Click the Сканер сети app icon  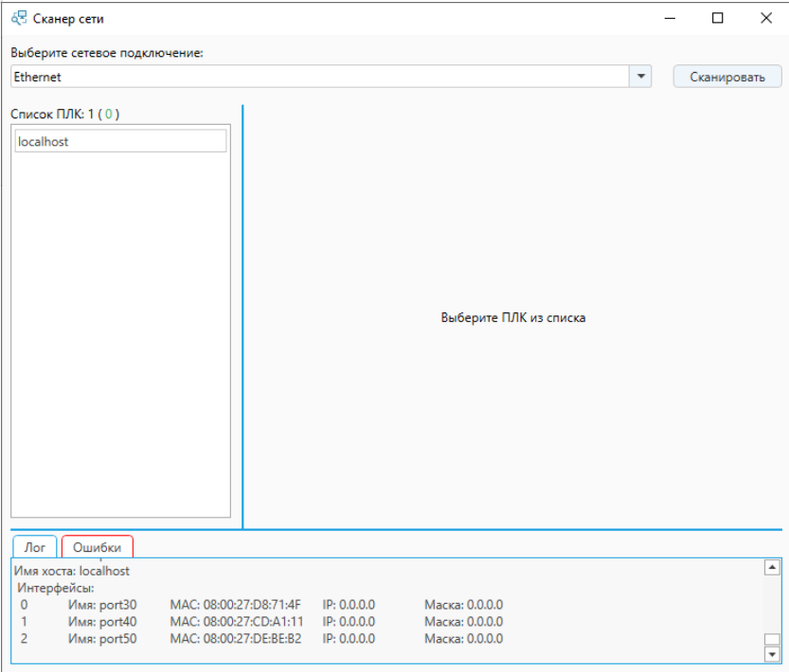(19, 17)
